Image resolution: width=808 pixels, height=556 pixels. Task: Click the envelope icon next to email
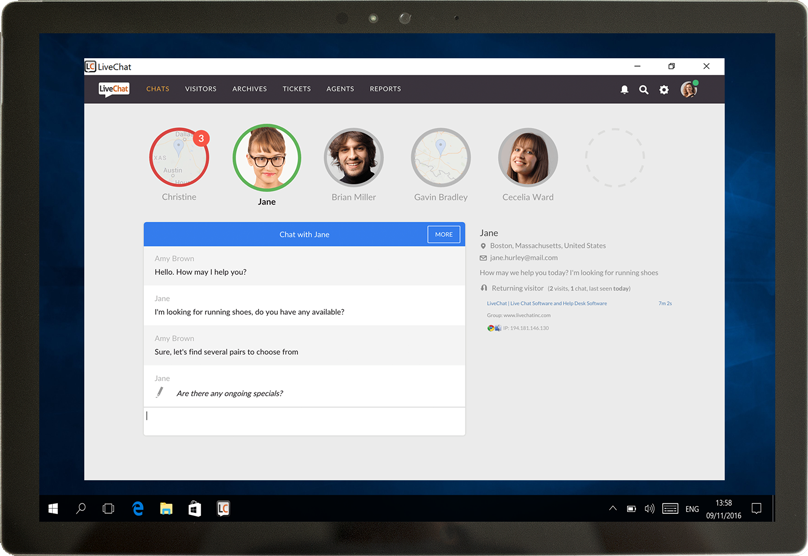483,258
